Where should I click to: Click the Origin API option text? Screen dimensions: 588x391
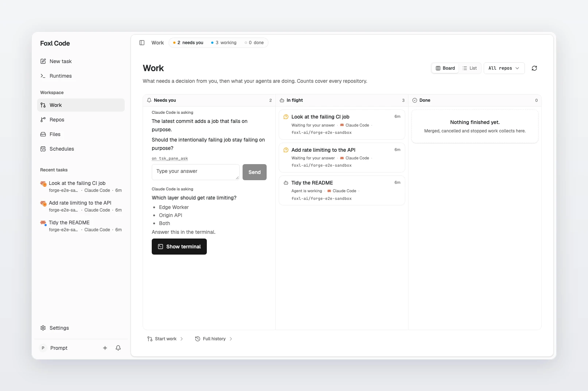pyautogui.click(x=170, y=215)
